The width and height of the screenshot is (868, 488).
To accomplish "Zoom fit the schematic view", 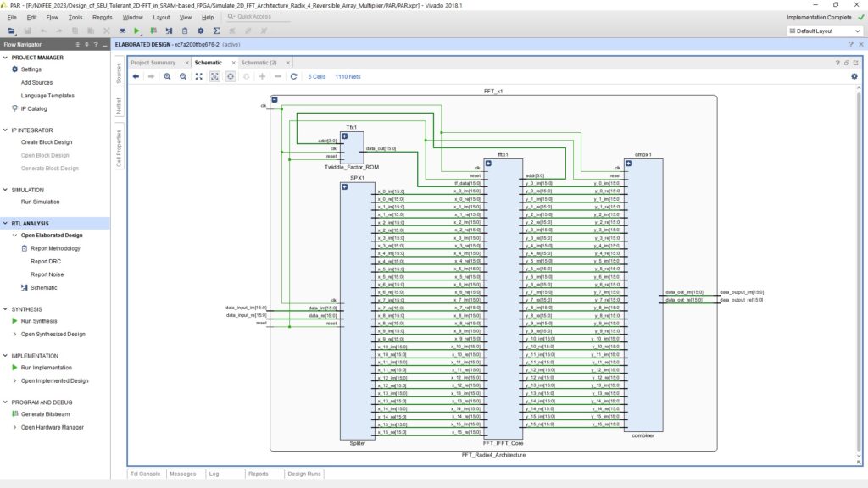I will [199, 76].
